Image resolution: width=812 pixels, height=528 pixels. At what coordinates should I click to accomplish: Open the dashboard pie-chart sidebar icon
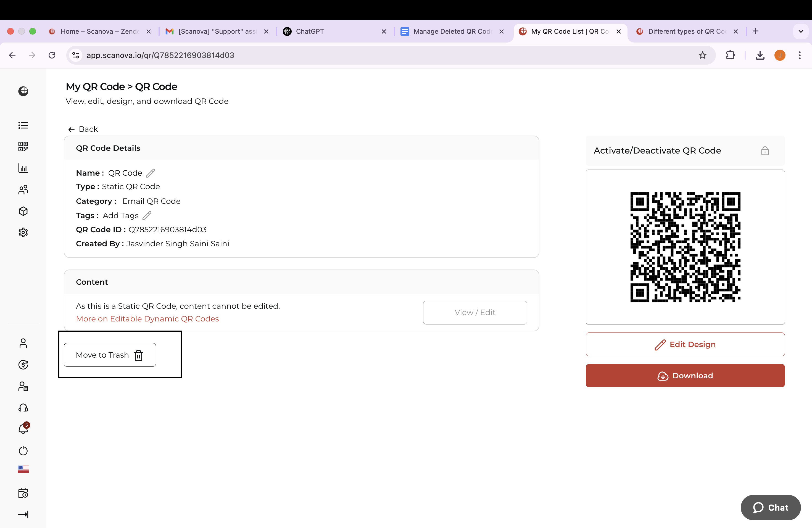(23, 91)
